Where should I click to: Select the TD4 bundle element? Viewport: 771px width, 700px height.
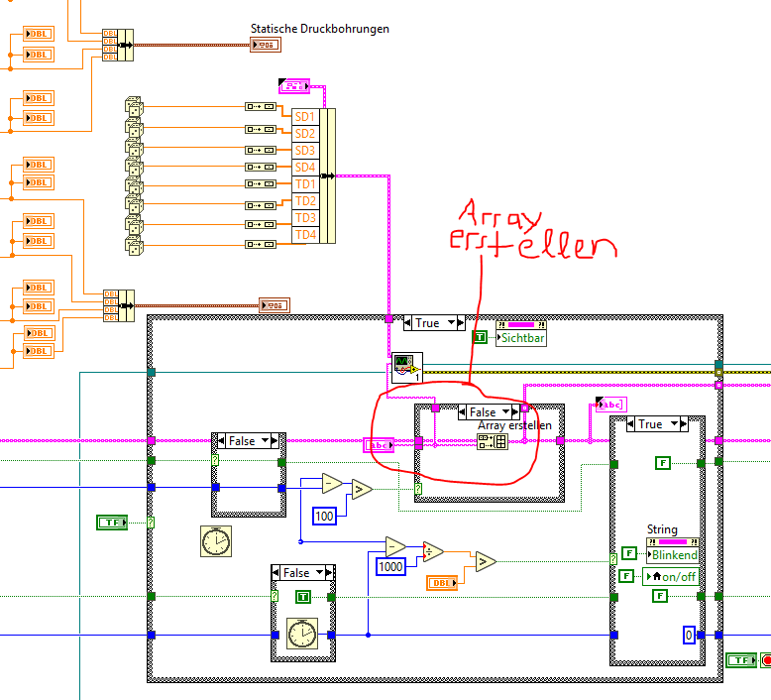click(x=305, y=235)
